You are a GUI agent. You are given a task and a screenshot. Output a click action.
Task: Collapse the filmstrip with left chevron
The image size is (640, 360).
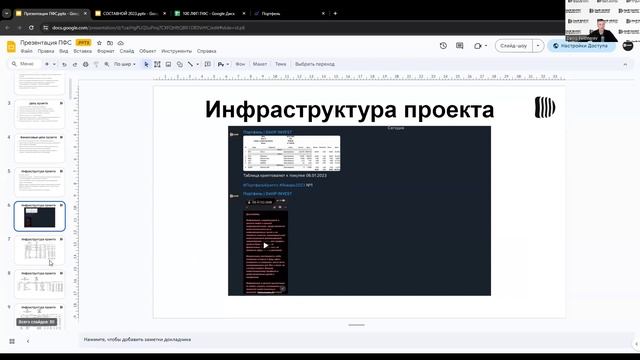pyautogui.click(x=28, y=341)
